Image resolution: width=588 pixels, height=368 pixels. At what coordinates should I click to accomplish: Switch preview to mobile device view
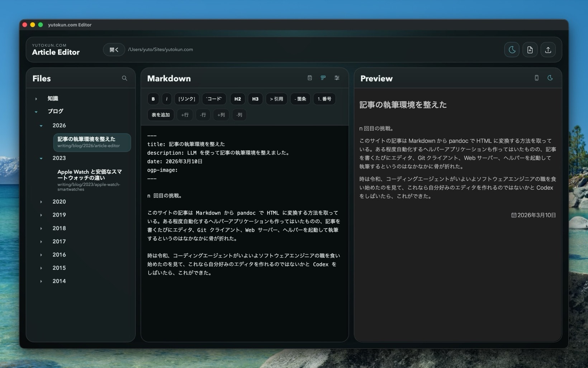click(x=536, y=78)
